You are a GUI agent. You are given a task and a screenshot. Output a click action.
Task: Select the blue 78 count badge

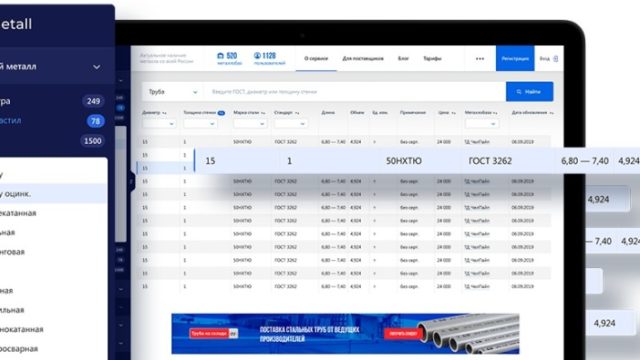[x=96, y=121]
